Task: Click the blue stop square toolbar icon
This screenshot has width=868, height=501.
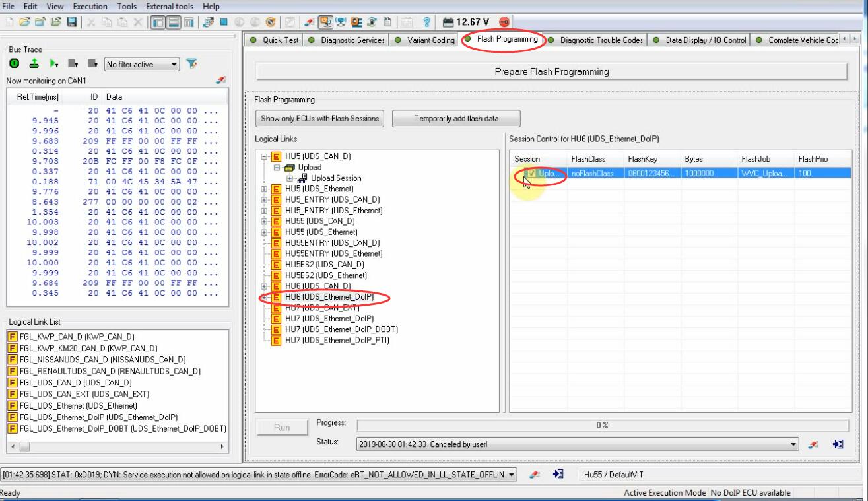Action: click(x=224, y=22)
